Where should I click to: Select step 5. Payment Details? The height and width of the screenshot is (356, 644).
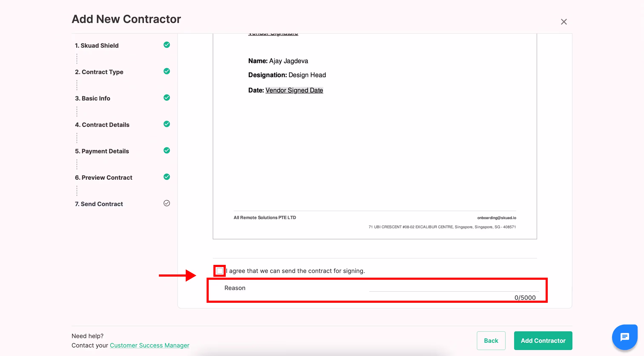pyautogui.click(x=102, y=151)
